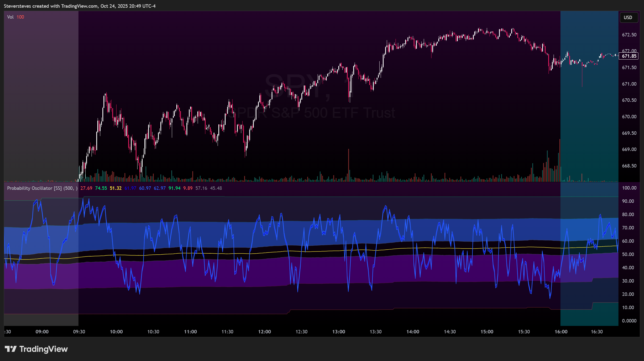Click the 11:30 time axis label
This screenshot has width=644, height=361.
pos(227,332)
